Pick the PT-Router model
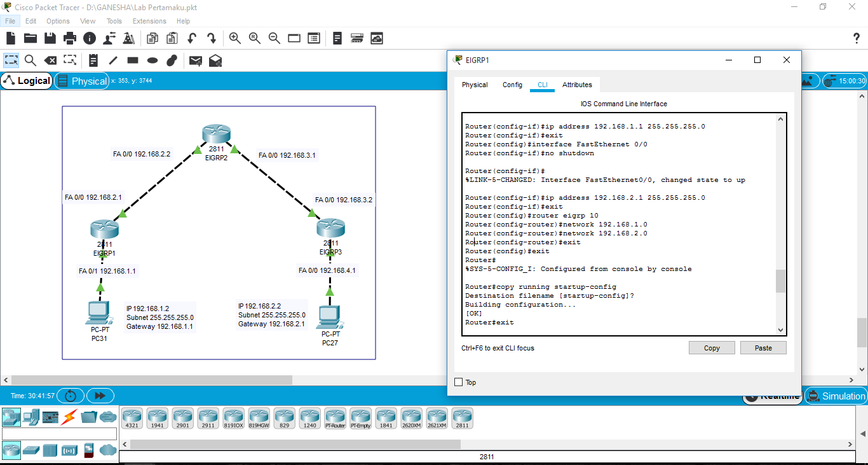The image size is (868, 465). [336, 418]
